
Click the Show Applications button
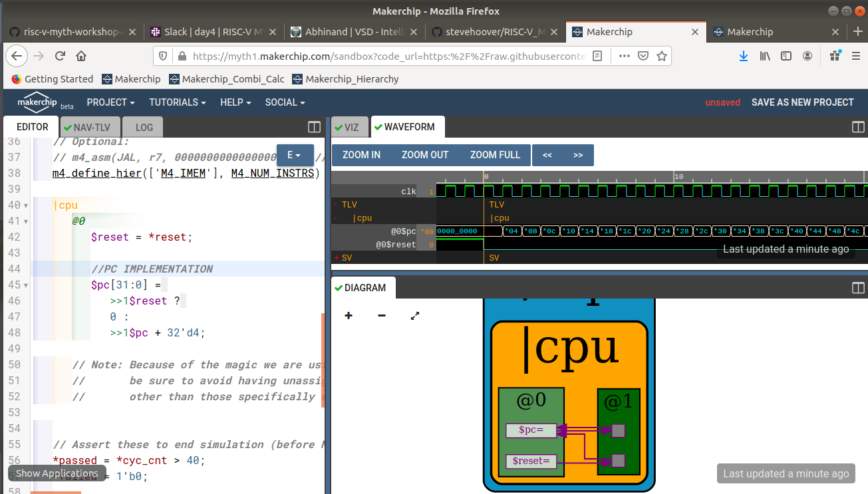(x=57, y=473)
